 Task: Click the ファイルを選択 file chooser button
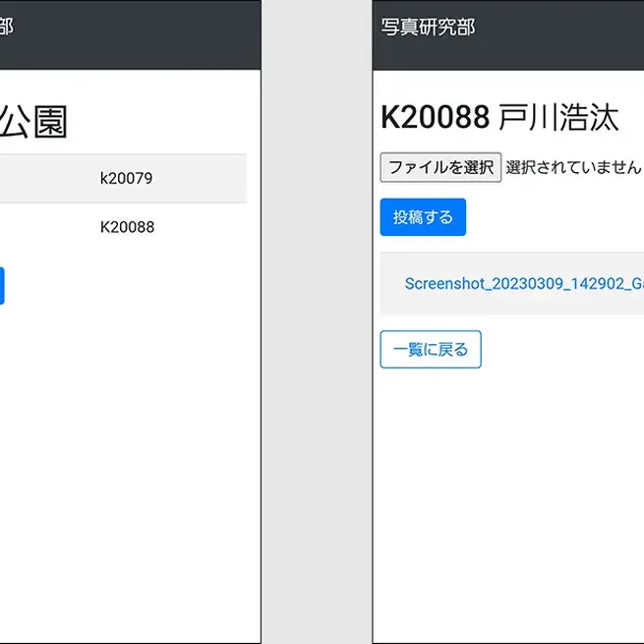[440, 167]
